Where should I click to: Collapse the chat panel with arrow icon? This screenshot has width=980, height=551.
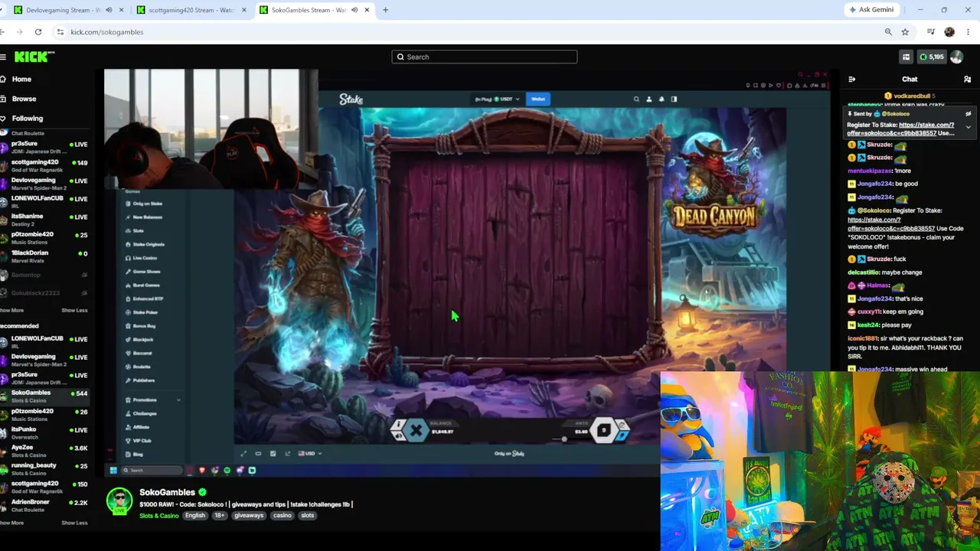coord(852,79)
